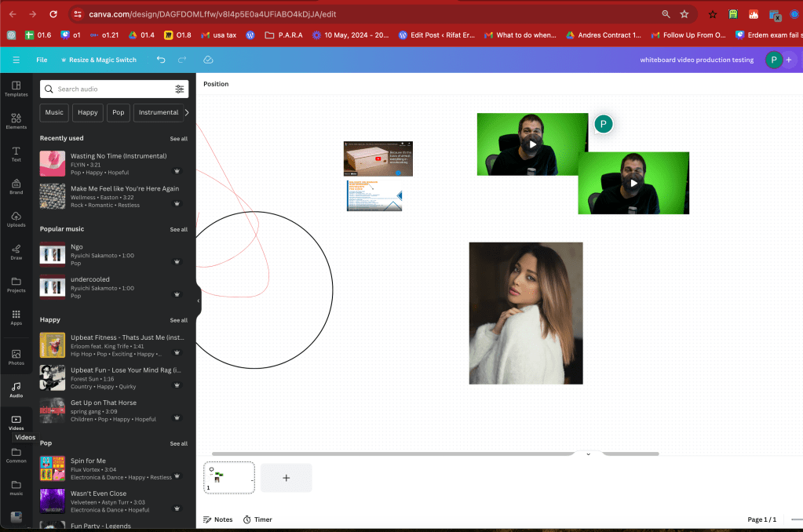This screenshot has height=532, width=803.
Task: Click the browser zoom magnifier icon
Action: (666, 14)
